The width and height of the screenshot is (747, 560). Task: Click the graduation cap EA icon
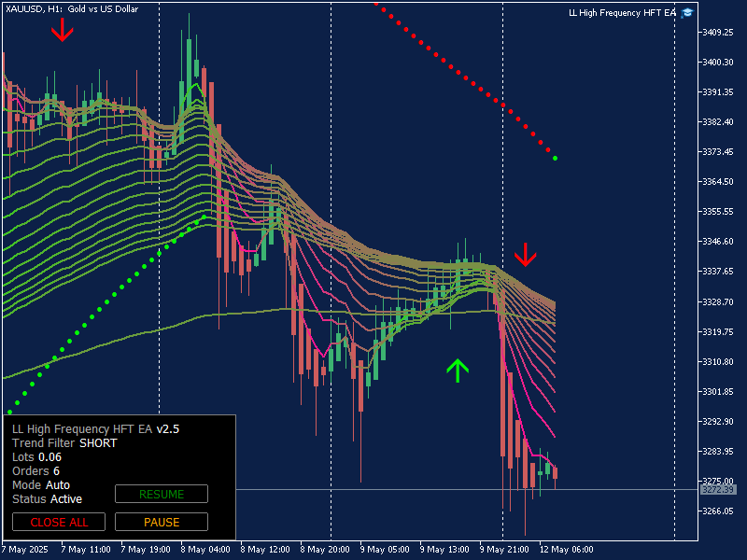click(686, 13)
